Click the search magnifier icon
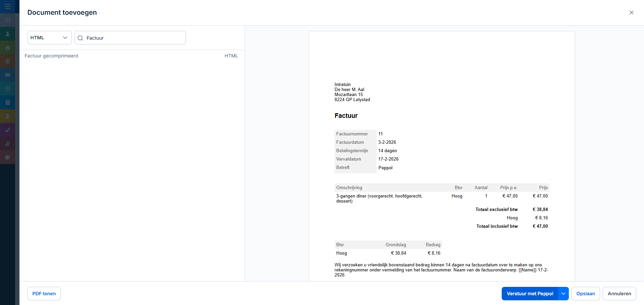 click(80, 38)
